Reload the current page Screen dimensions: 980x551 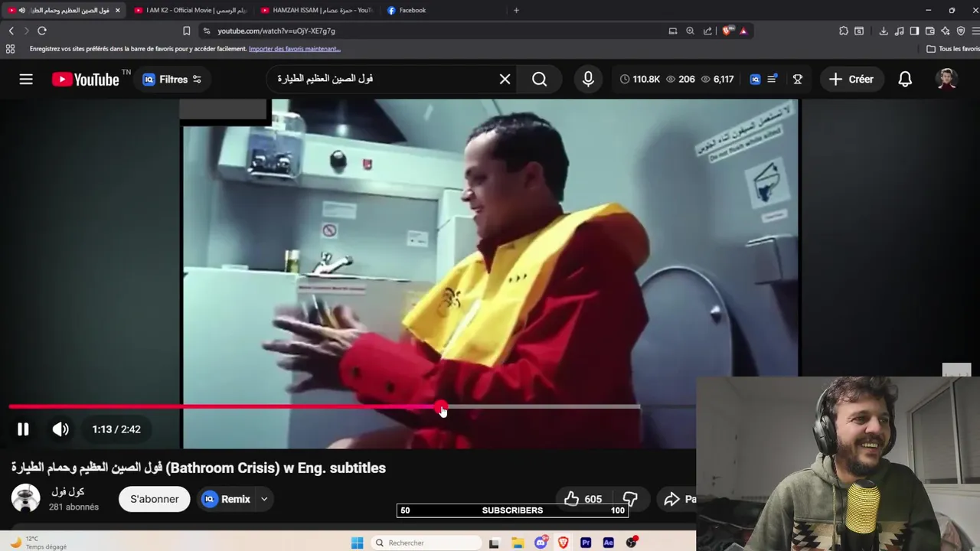click(x=42, y=31)
